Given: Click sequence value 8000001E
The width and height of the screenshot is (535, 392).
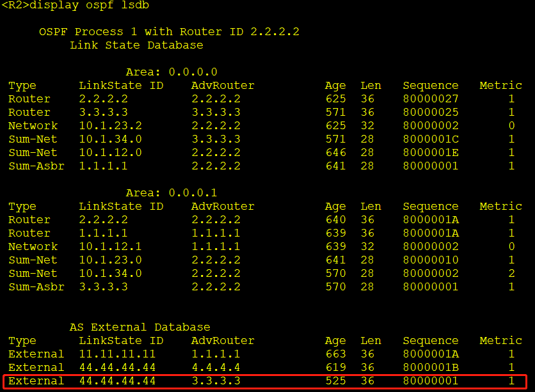Looking at the screenshot, I should [x=431, y=152].
